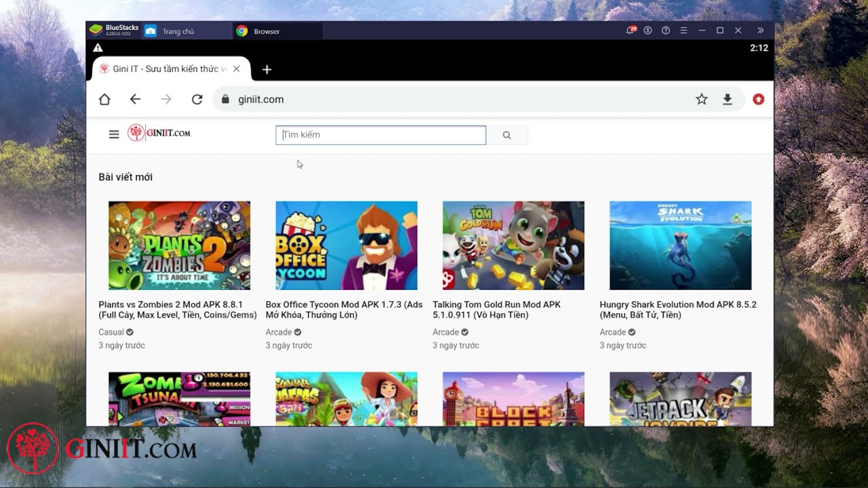Open BlueStacks hamburger settings menu
The image size is (868, 488).
[684, 30]
